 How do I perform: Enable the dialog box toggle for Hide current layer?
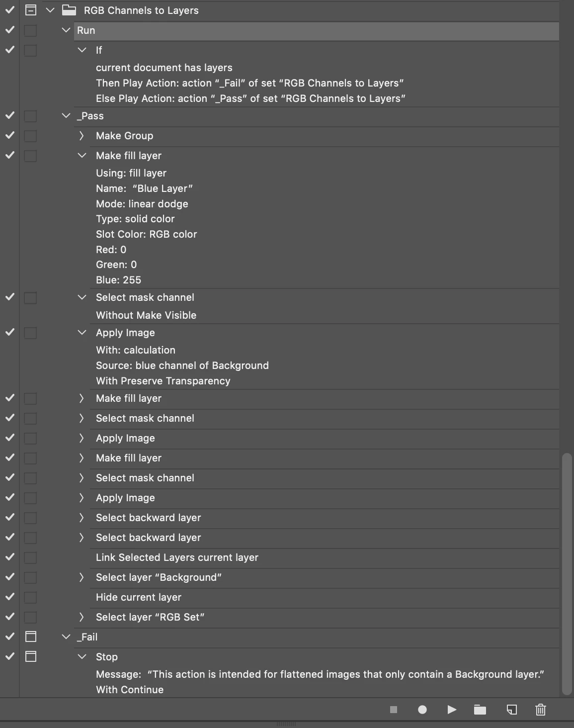[x=31, y=598]
